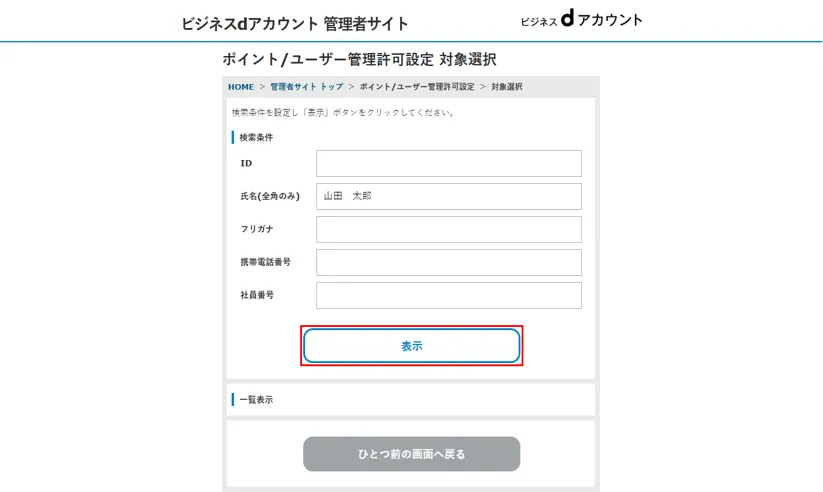Open 管理者サイト トップ breadcrumb link
Image resolution: width=823 pixels, height=492 pixels.
[307, 87]
